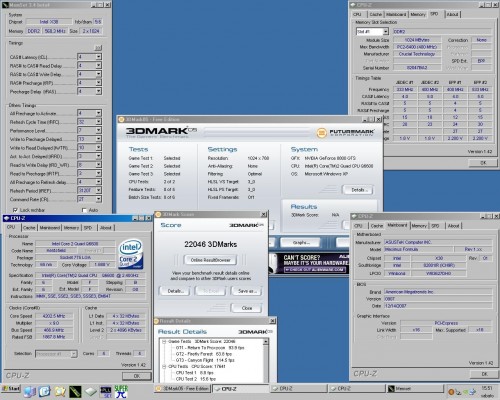Open the Start menu
This screenshot has height=400, width=500.
coord(11,389)
